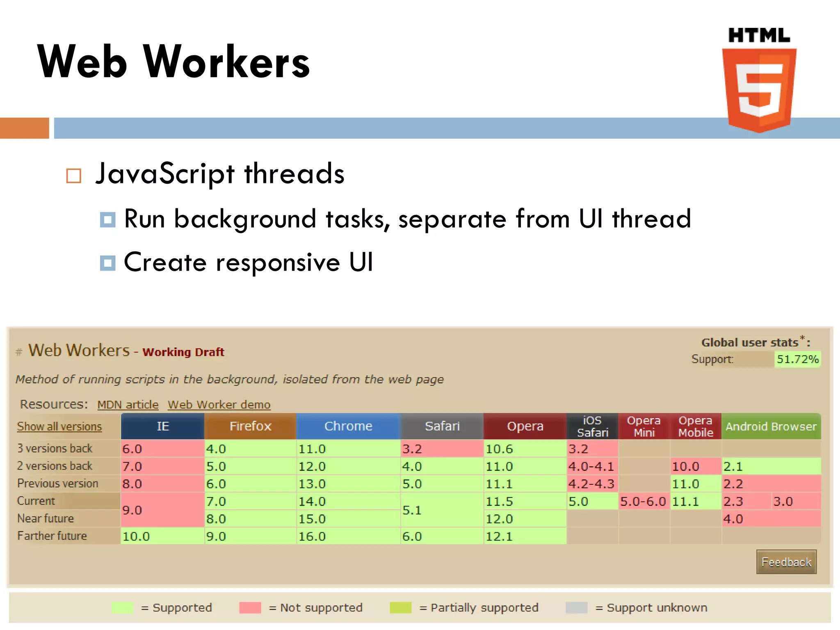Select the Chrome column header

(x=348, y=426)
